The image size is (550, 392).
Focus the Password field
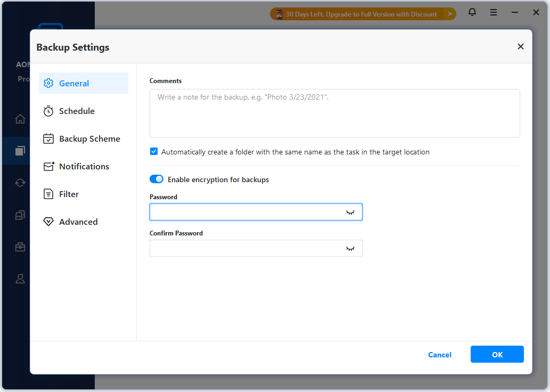[x=256, y=212]
